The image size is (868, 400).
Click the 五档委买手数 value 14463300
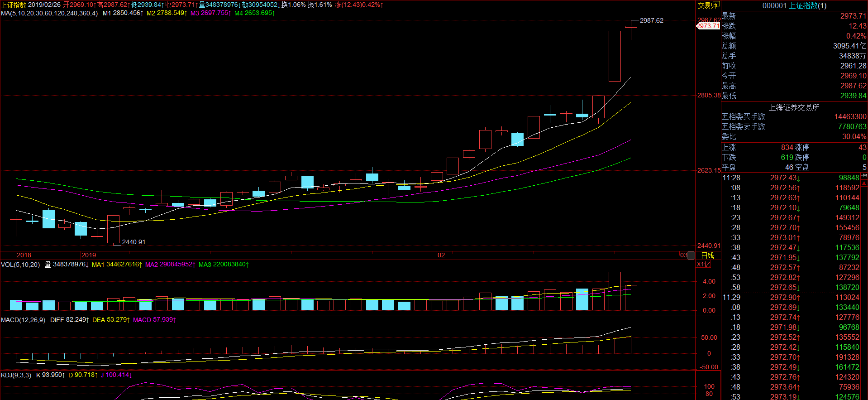pyautogui.click(x=850, y=116)
